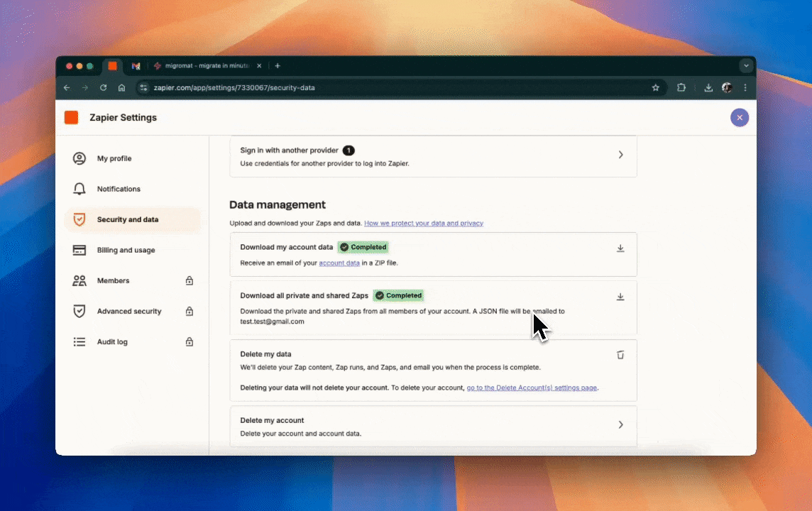Image resolution: width=812 pixels, height=511 pixels.
Task: Open Billing and usage section
Action: coord(126,250)
